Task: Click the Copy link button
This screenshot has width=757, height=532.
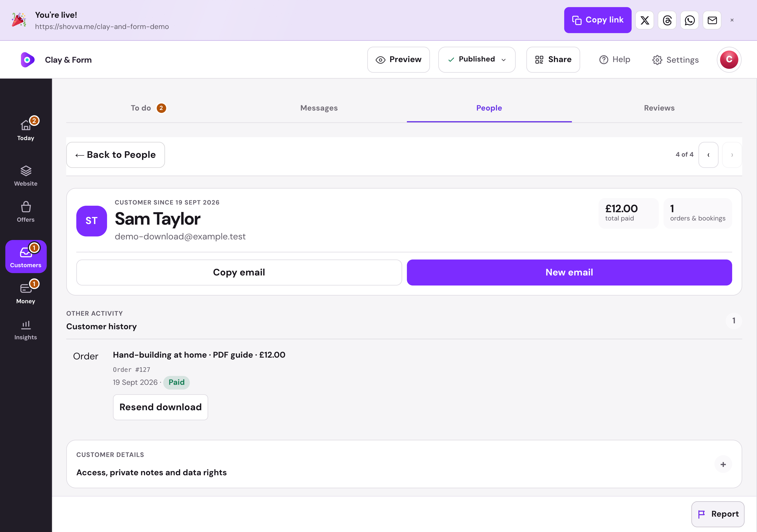Action: (598, 20)
